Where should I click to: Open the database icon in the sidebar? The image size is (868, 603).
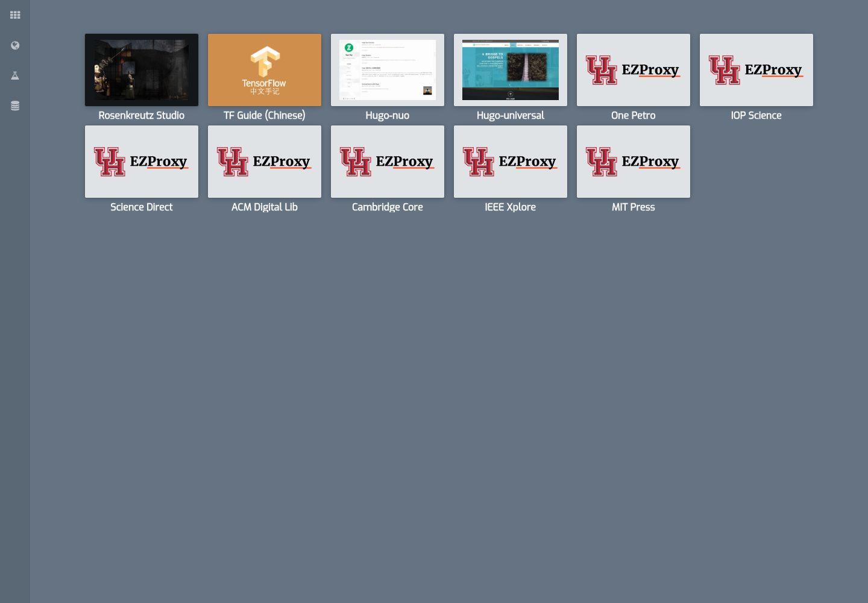click(15, 106)
